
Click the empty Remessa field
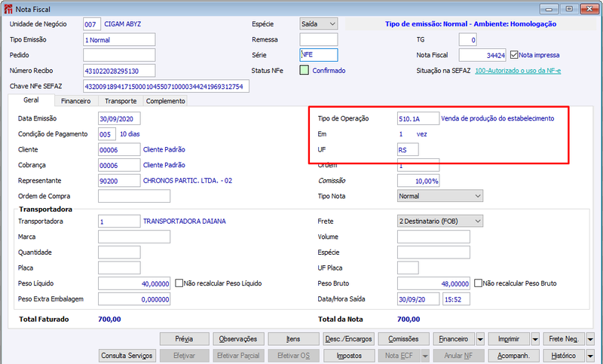tap(319, 39)
